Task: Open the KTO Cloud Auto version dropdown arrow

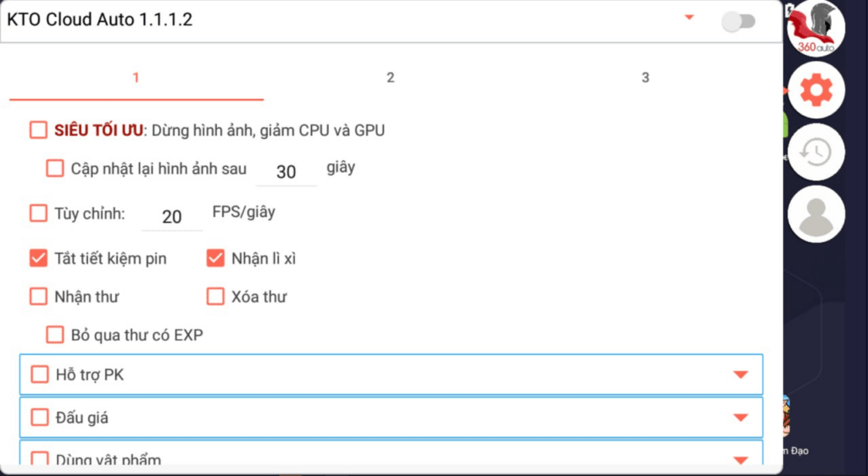Action: pos(689,18)
